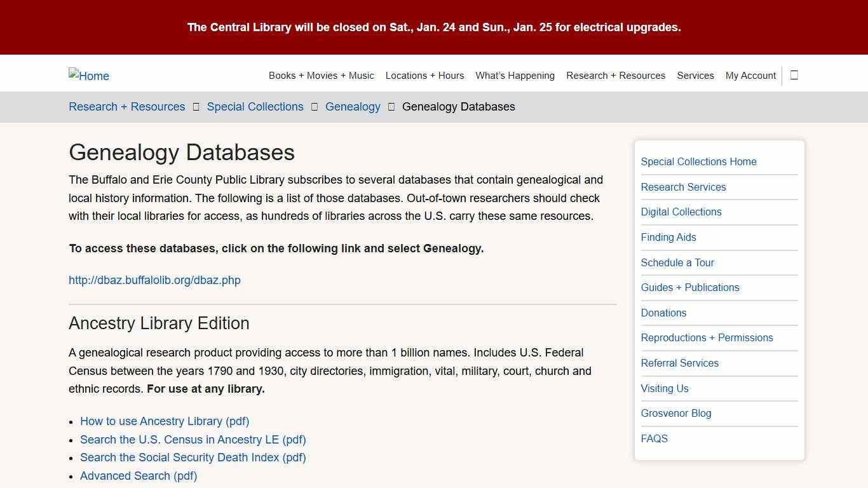Open the What's Happening menu
The height and width of the screenshot is (488, 868).
click(515, 75)
